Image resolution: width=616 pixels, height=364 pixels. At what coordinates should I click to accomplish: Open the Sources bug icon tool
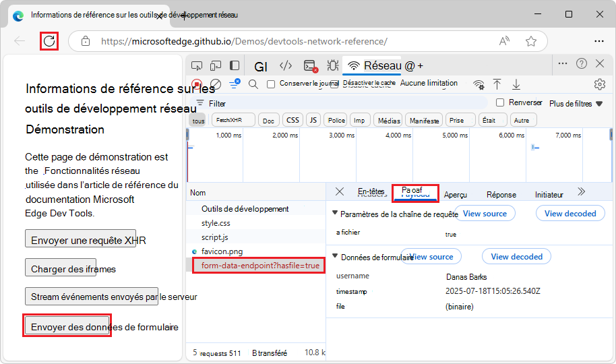pyautogui.click(x=333, y=65)
